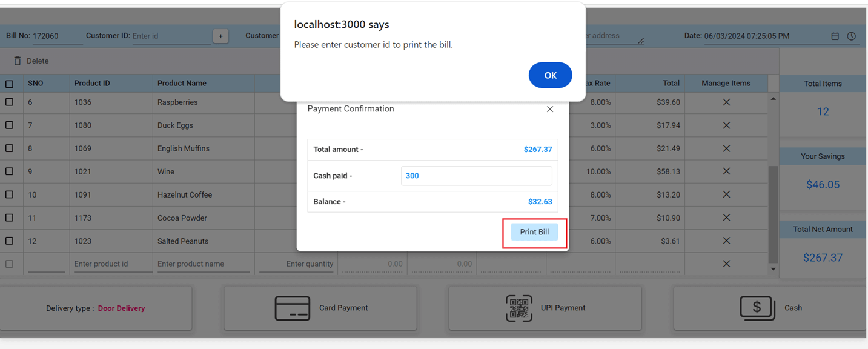Click the trash Delete icon

18,61
